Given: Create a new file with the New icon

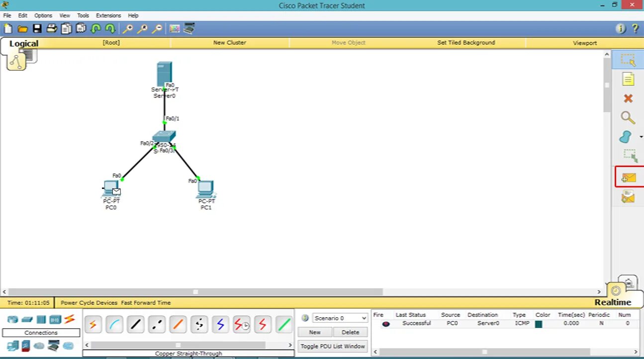Looking at the screenshot, I should coord(8,29).
